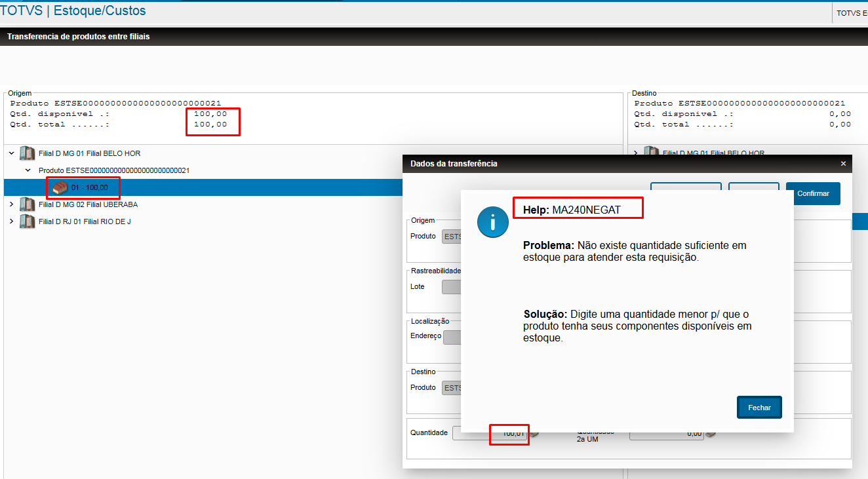
Task: Click the Destino Produto field in the dialog
Action: [x=452, y=388]
